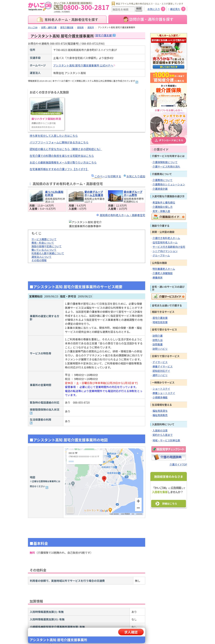Zoom in on the map
The height and width of the screenshot is (644, 215).
138,501
